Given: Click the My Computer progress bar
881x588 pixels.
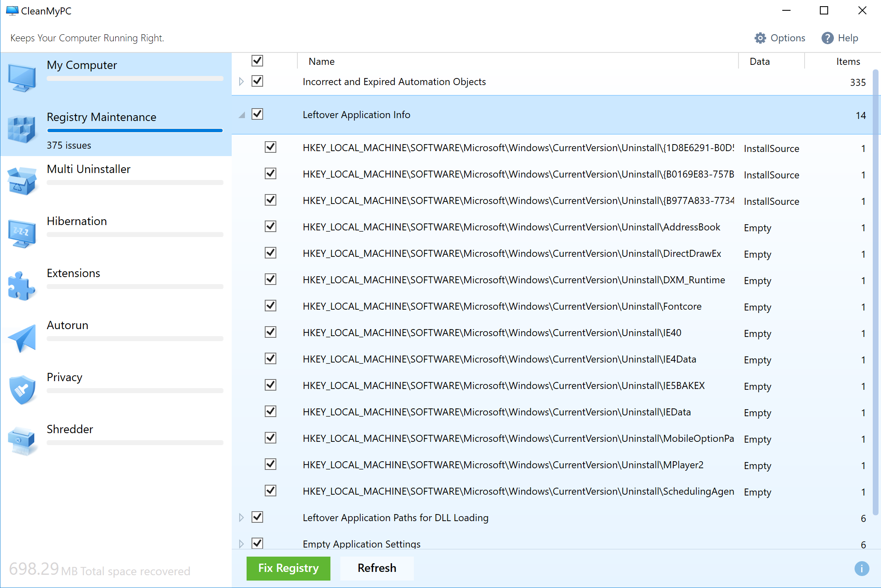Looking at the screenshot, I should [135, 78].
